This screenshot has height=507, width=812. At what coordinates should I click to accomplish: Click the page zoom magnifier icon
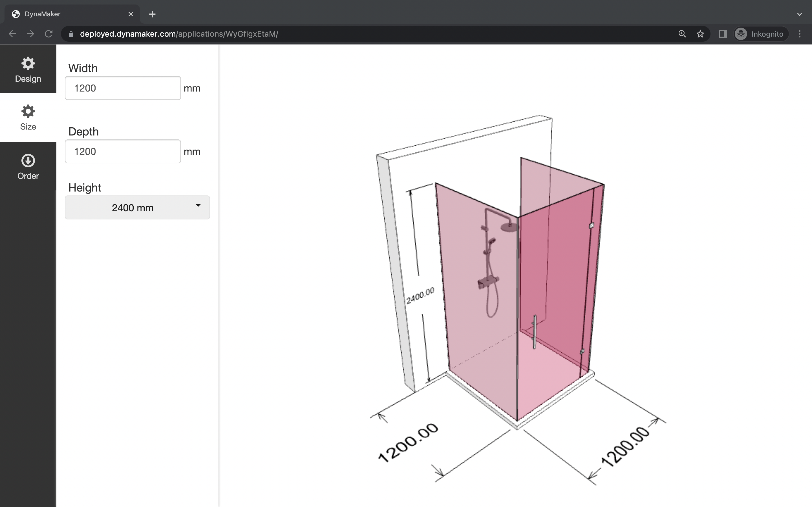(682, 34)
